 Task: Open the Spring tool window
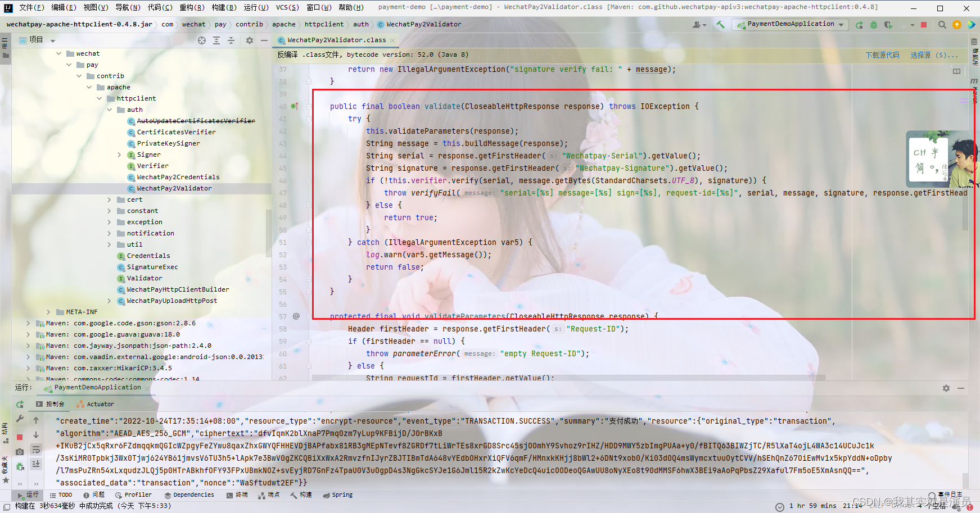click(338, 495)
